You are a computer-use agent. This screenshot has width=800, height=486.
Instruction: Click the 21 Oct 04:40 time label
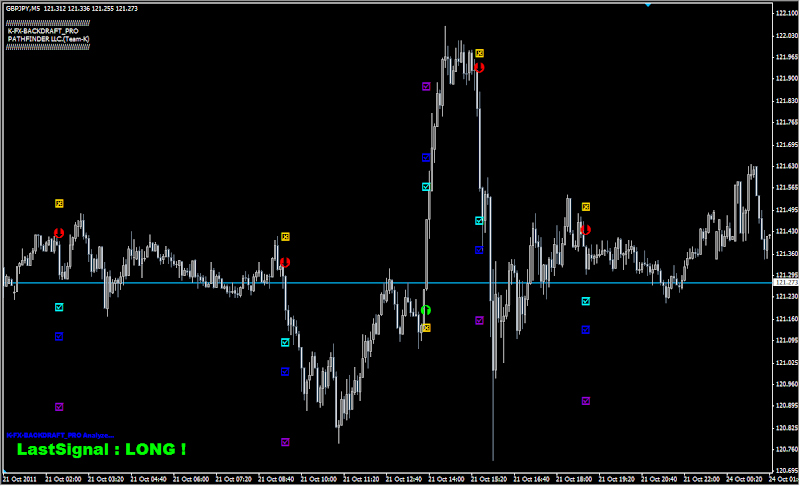tap(148, 479)
